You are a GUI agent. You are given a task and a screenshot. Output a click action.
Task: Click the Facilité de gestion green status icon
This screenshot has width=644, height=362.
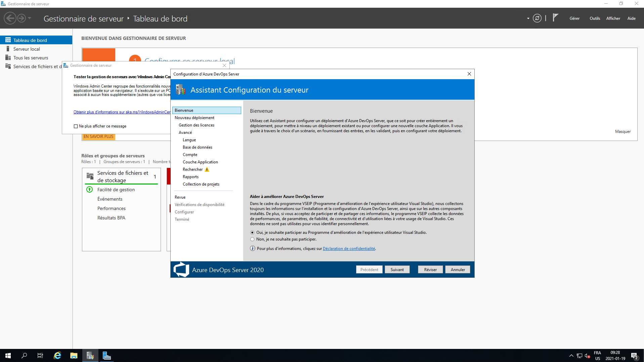click(x=90, y=190)
